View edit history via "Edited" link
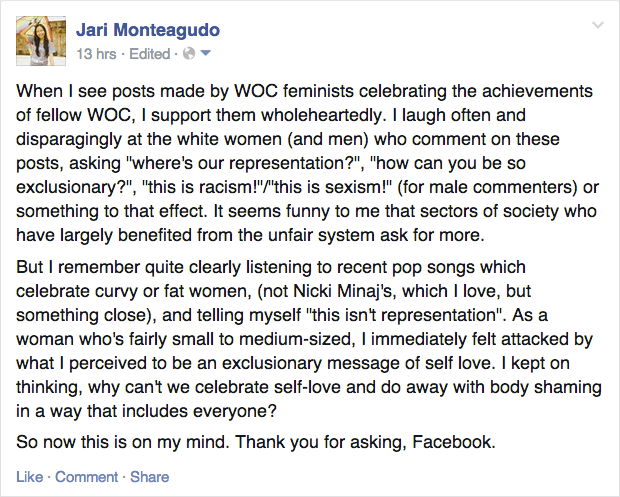 (151, 52)
